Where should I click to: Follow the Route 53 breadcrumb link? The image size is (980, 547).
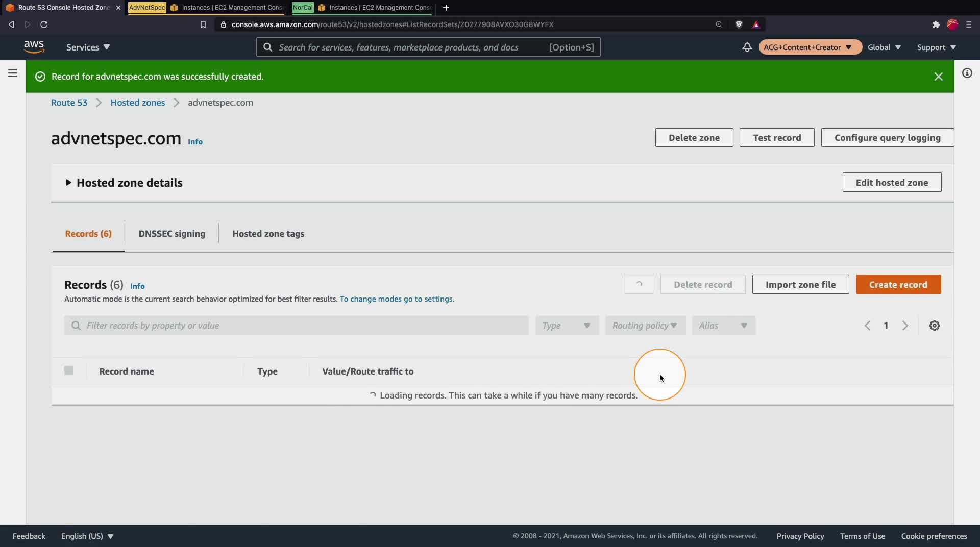[69, 103]
